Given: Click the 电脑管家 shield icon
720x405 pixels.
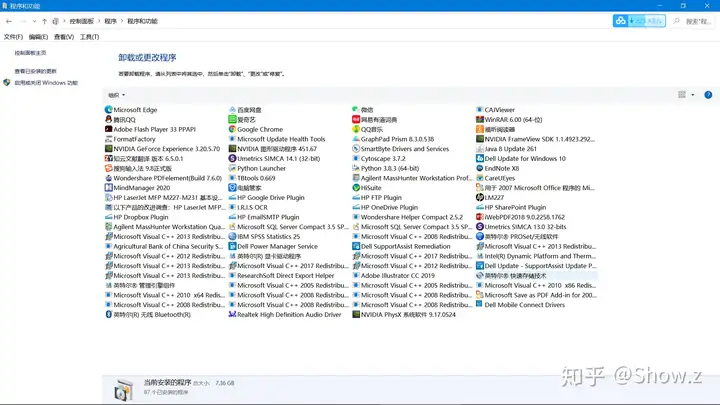Looking at the screenshot, I should (x=232, y=188).
